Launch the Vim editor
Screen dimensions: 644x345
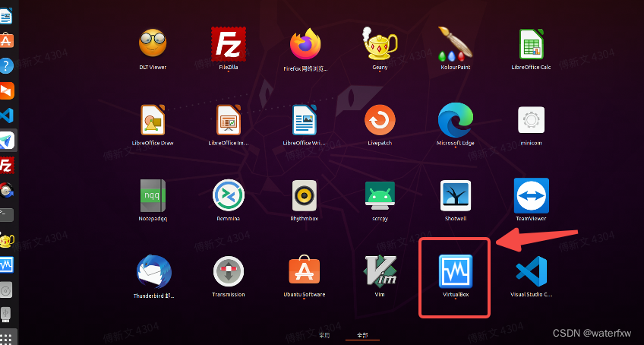(380, 271)
